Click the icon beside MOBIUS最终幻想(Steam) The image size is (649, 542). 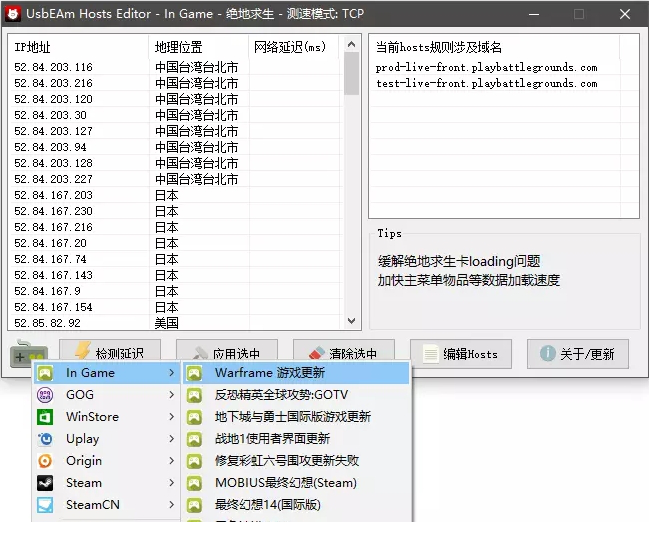(x=194, y=483)
